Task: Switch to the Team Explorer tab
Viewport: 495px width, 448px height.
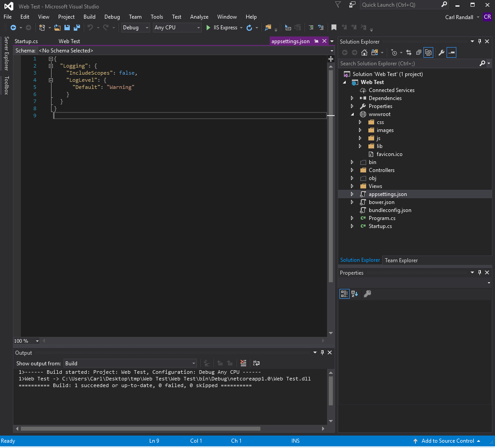Action: coord(401,260)
